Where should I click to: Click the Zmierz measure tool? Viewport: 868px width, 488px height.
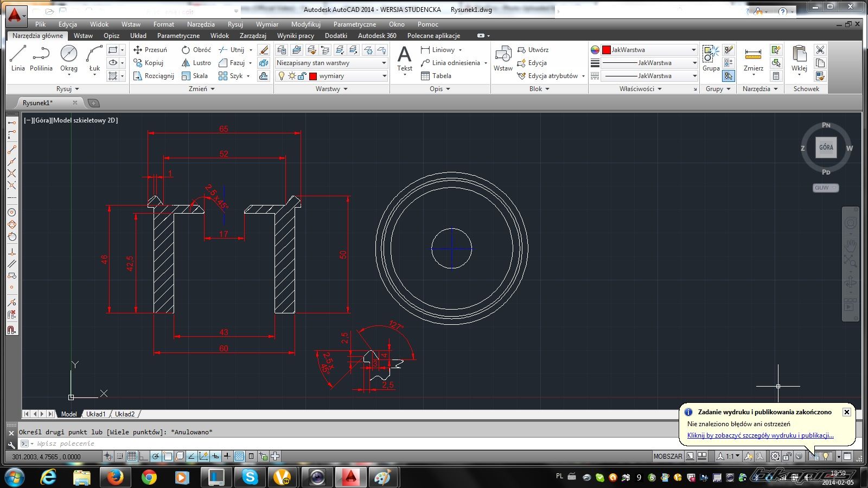click(753, 59)
